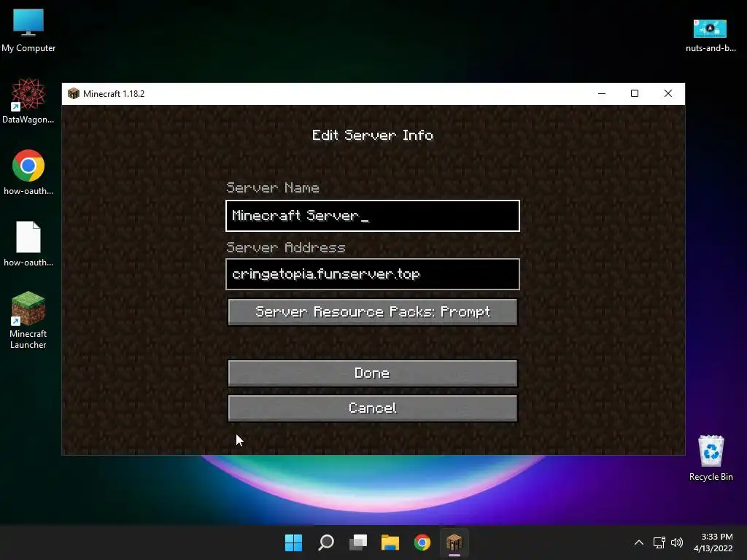Open the network status tray icon
Screen dimensions: 747x560
(659, 542)
